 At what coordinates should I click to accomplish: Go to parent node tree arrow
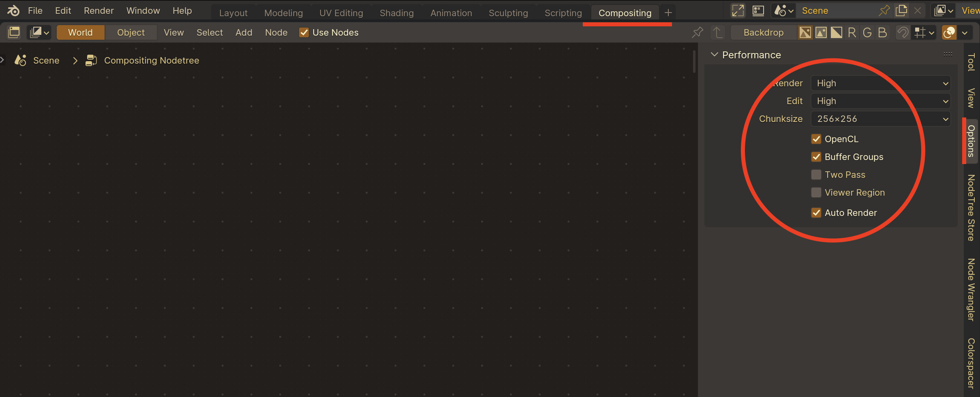point(718,32)
